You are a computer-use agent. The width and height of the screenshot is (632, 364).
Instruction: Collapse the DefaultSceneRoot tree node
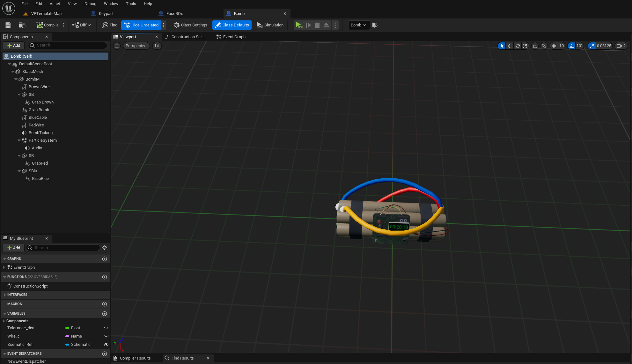[x=10, y=64]
